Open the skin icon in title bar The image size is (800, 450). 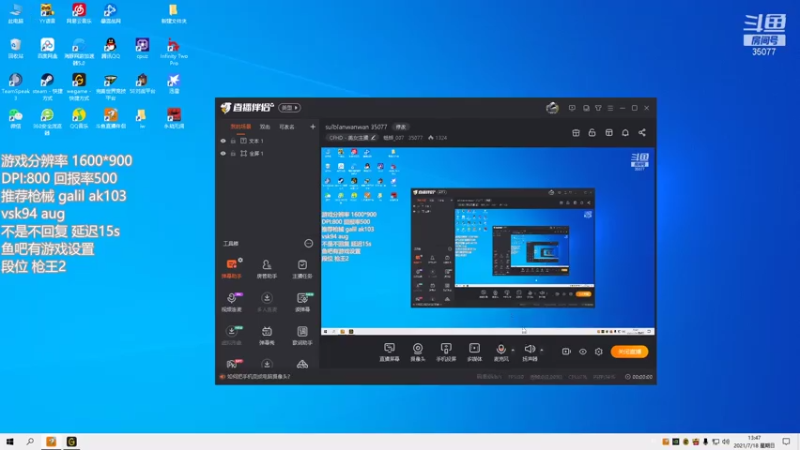point(586,108)
